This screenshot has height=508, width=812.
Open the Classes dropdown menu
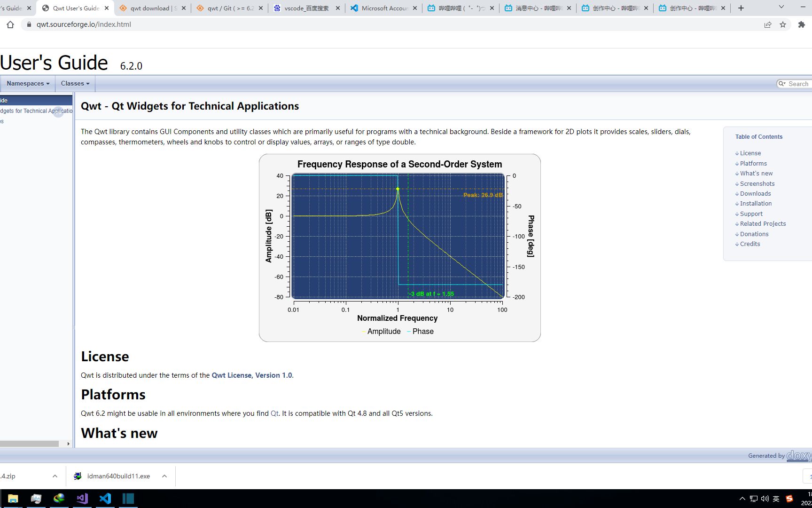pos(75,83)
